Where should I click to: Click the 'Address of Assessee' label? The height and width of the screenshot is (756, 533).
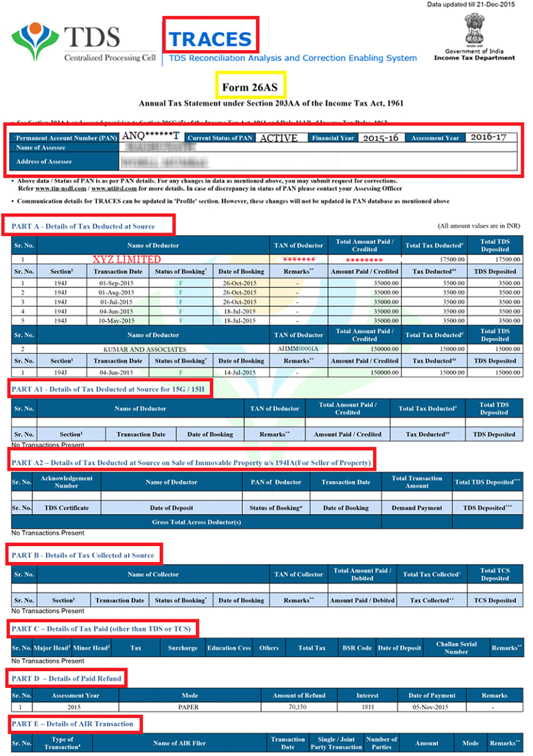tap(44, 161)
